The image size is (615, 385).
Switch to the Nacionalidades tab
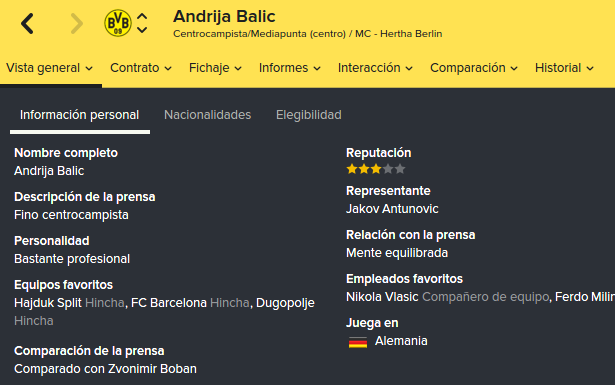[207, 115]
